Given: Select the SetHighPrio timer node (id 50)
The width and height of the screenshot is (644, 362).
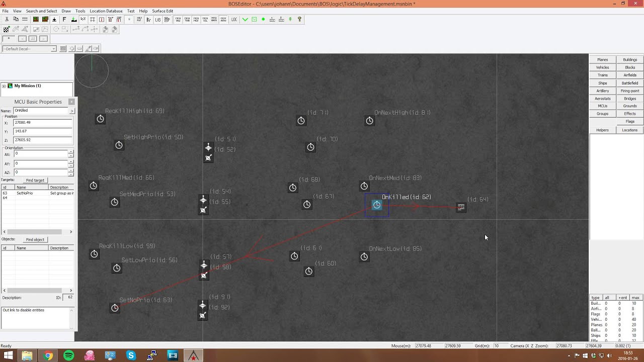Looking at the screenshot, I should tap(119, 145).
